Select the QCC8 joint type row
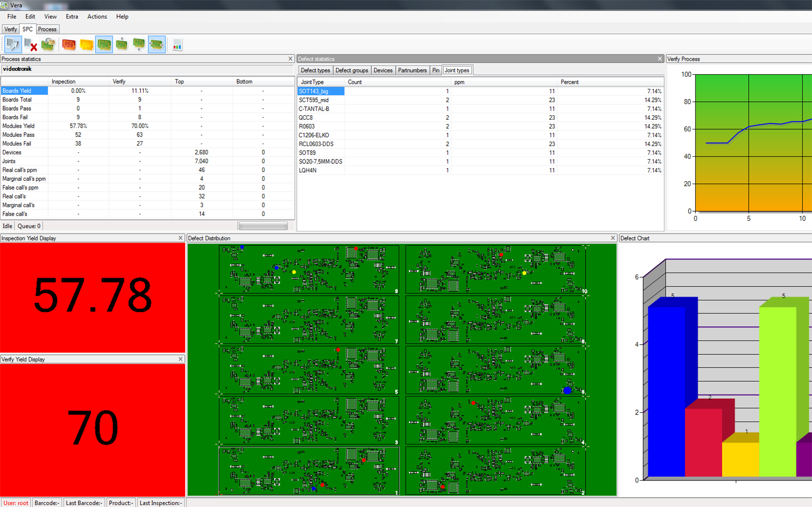This screenshot has height=507, width=812. tap(306, 118)
